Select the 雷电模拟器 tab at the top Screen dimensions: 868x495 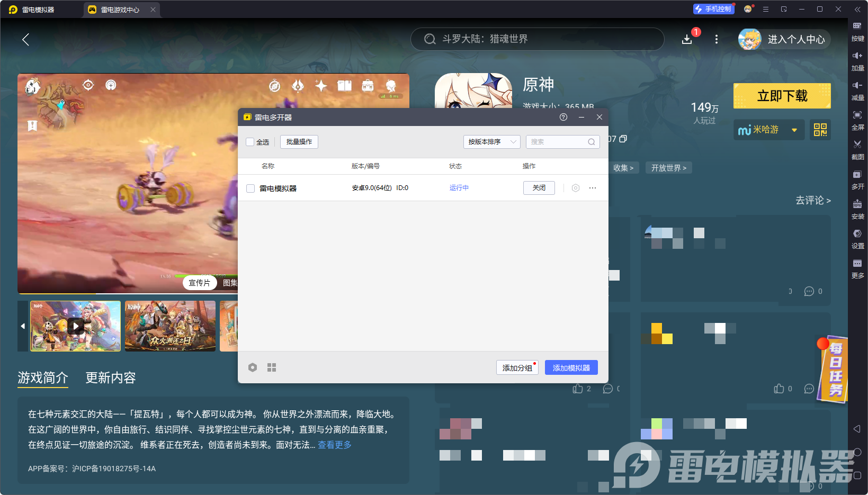37,9
